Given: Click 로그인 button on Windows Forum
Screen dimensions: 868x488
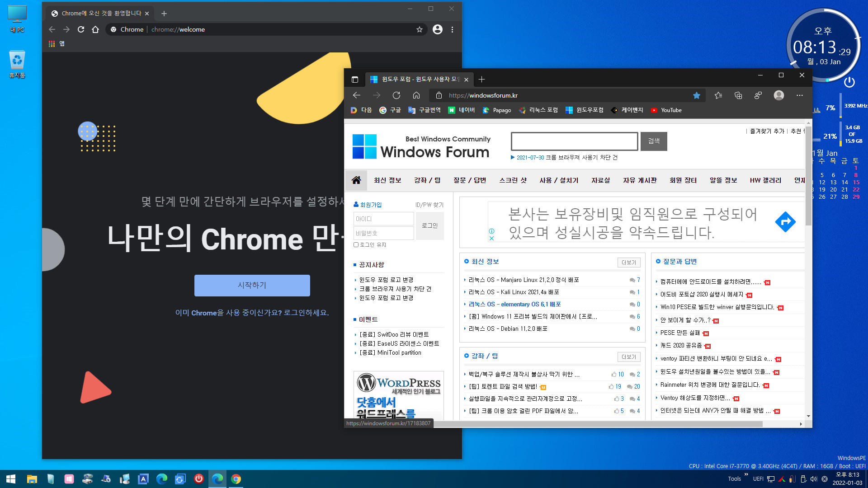Looking at the screenshot, I should [429, 226].
